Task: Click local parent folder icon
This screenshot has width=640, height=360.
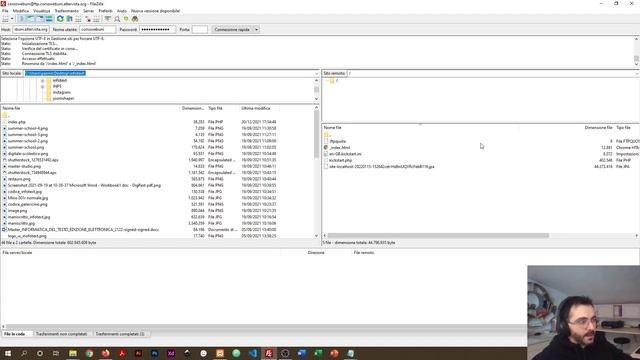Action: click(x=5, y=116)
